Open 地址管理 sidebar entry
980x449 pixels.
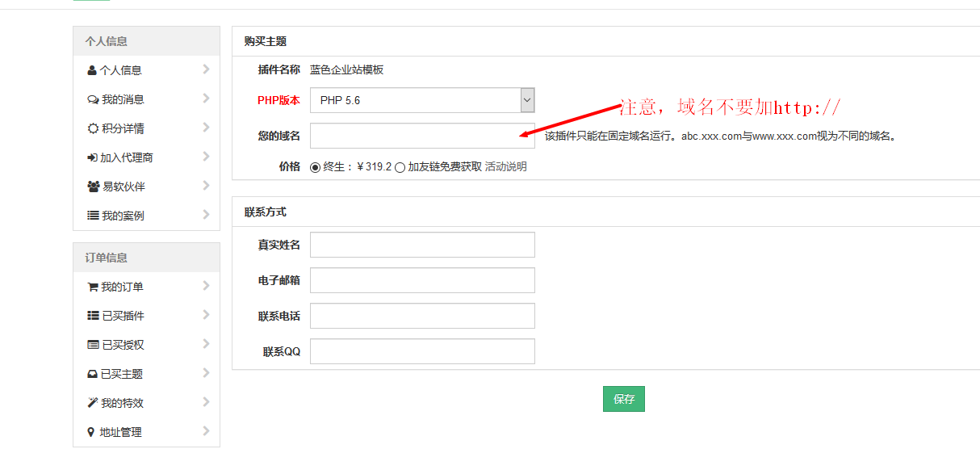(x=120, y=432)
